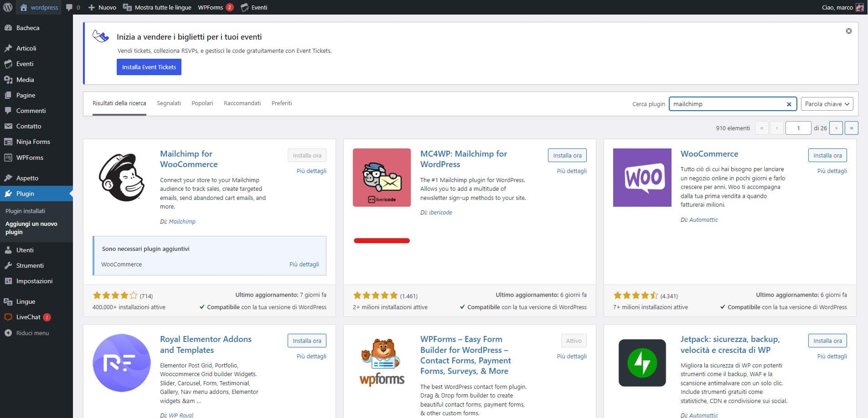This screenshot has width=868, height=418.
Task: Open Aggiungi un nuovo plugin submenu
Action: click(31, 228)
